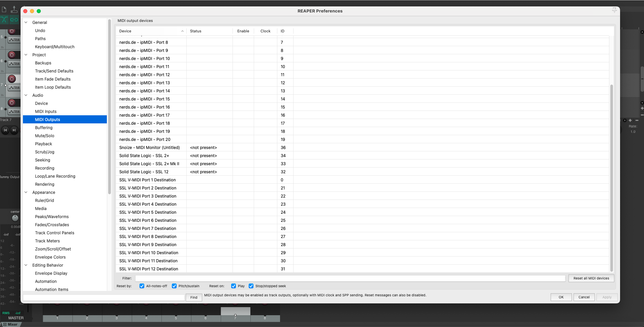Click the Mixer dock tab icon
The width and height of the screenshot is (644, 327).
5,324
